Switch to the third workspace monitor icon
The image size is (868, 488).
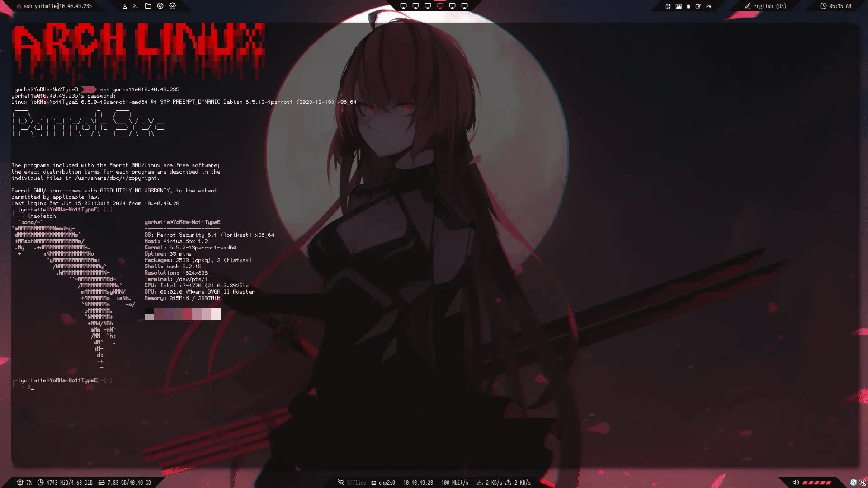(x=428, y=6)
